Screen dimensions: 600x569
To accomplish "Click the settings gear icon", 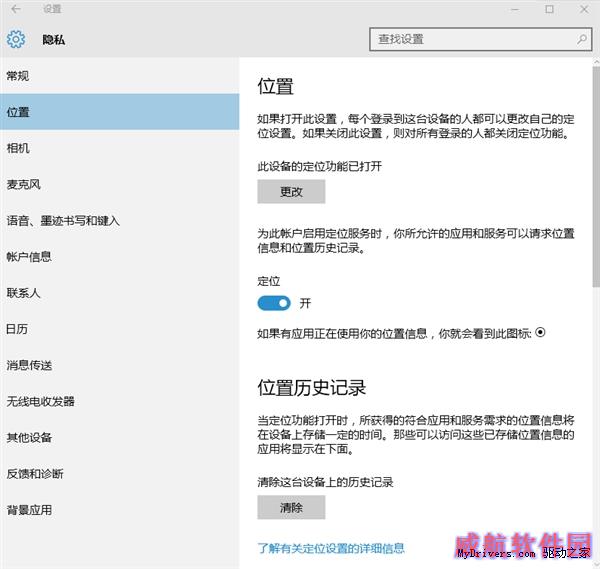I will (x=16, y=39).
